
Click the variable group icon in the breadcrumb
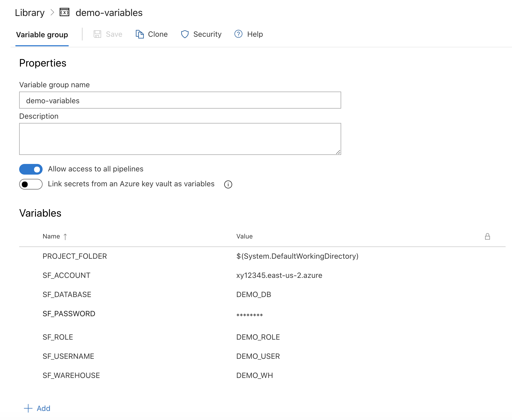(x=64, y=12)
